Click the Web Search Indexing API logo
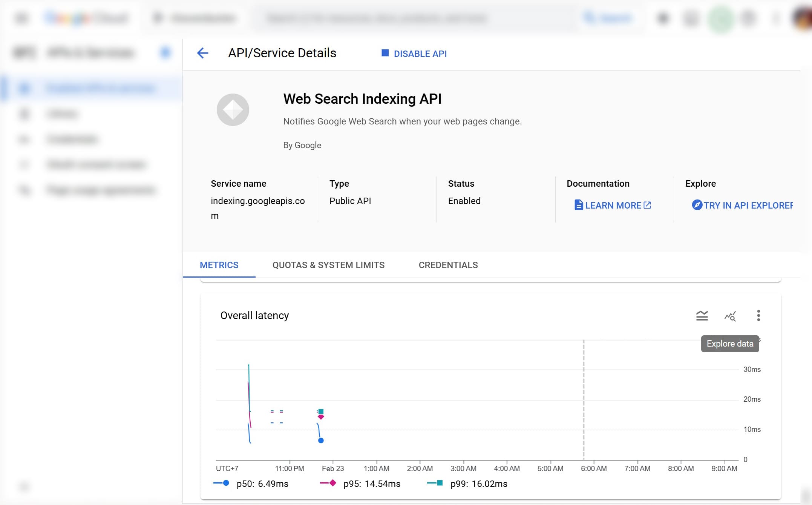This screenshot has width=812, height=505. click(x=233, y=110)
